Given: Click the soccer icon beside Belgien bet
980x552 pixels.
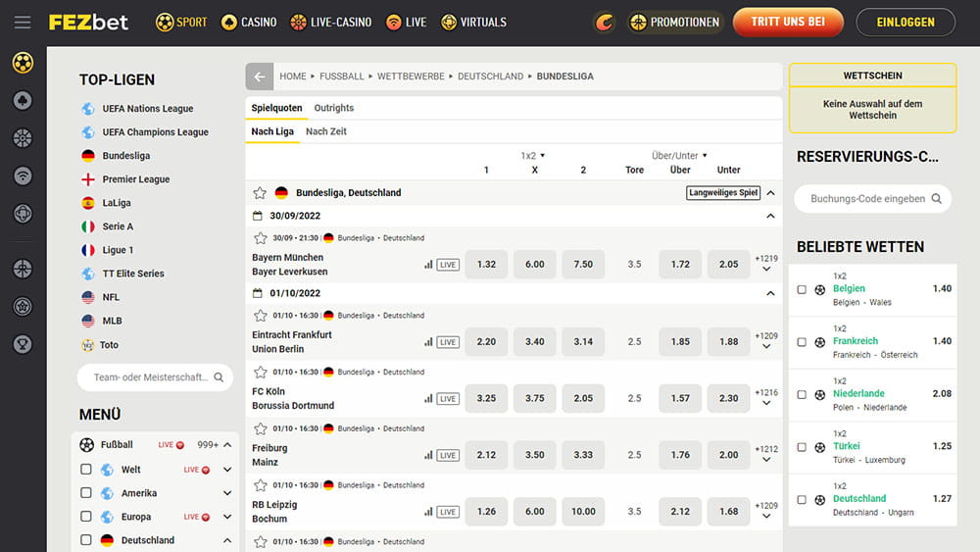Looking at the screenshot, I should (820, 289).
